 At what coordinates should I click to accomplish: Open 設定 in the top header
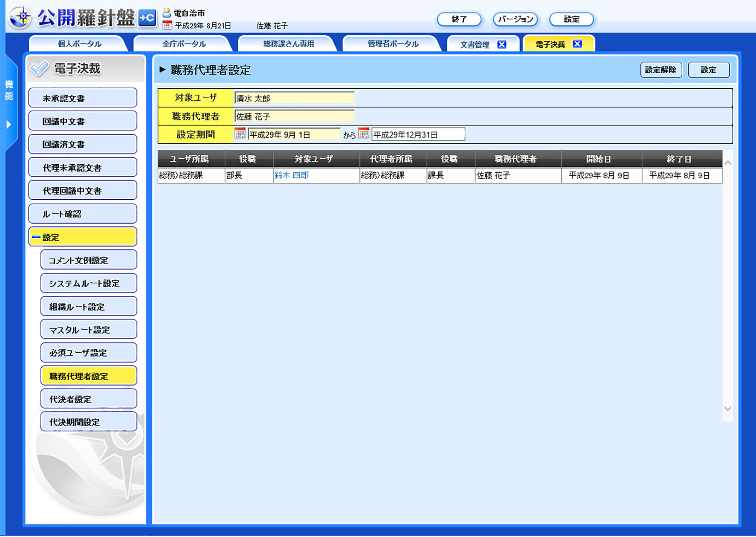[571, 19]
